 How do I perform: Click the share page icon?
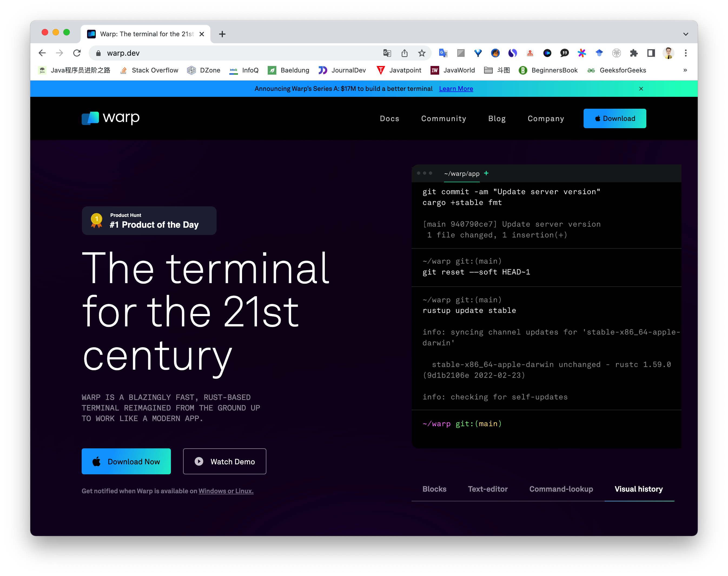(x=404, y=53)
